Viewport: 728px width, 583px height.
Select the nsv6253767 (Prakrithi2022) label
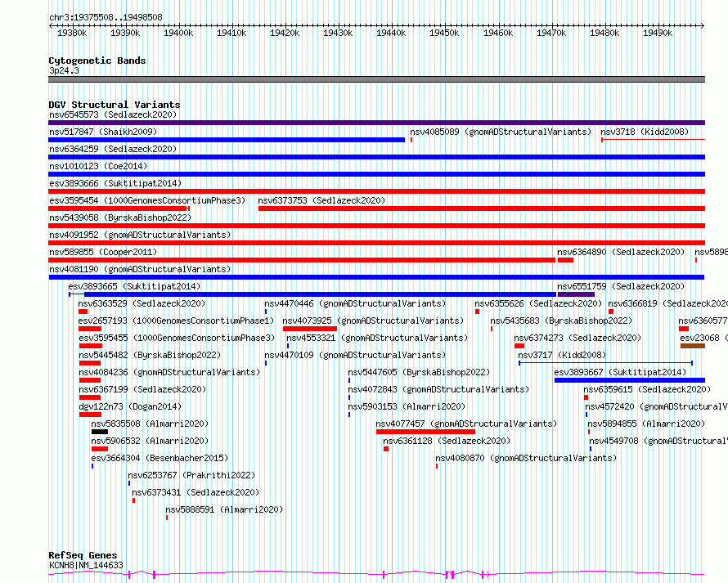(x=191, y=475)
